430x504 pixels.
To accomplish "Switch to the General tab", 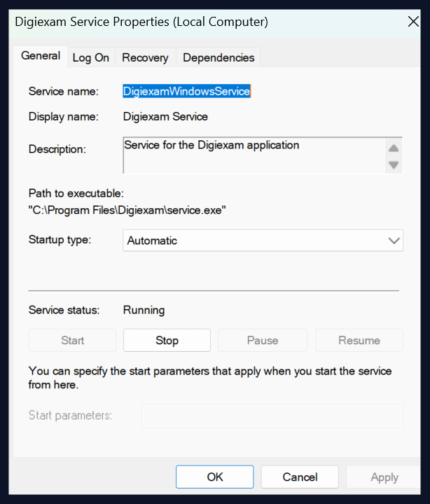I will pos(41,56).
